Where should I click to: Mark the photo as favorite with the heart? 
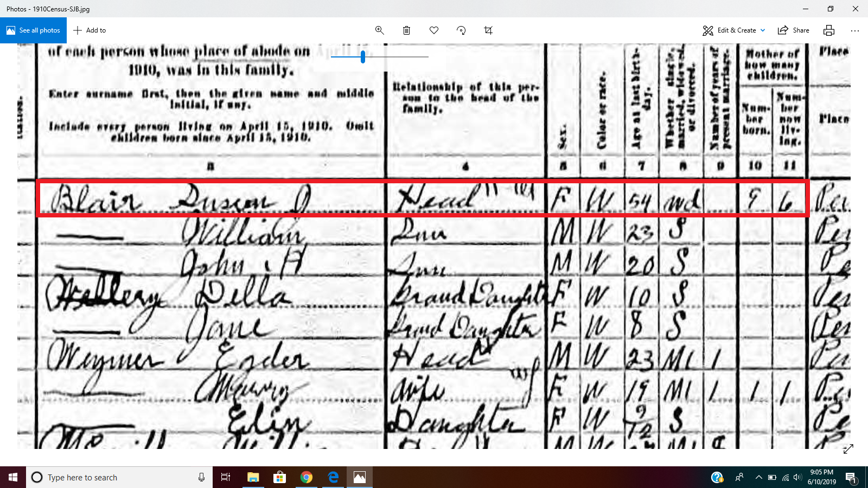coord(434,30)
